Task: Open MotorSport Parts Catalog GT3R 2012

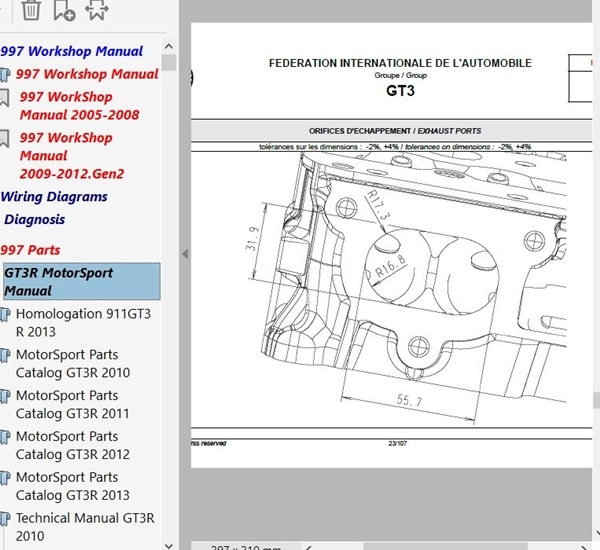Action: tap(73, 446)
